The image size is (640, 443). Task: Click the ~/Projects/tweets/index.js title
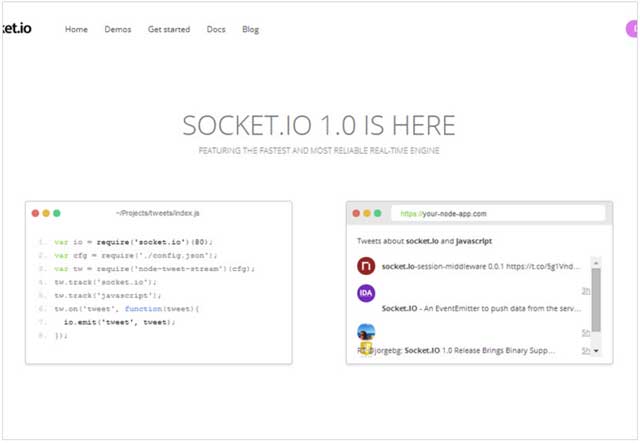tap(158, 213)
